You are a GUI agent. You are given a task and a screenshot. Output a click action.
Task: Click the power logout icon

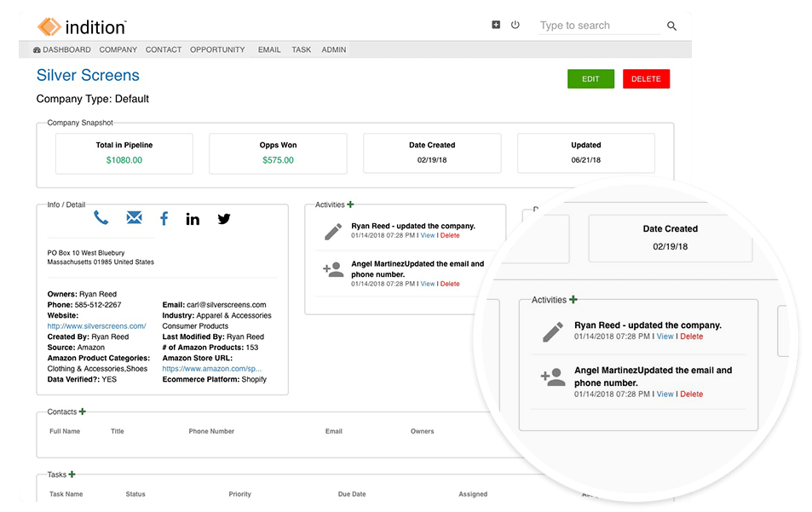515,26
